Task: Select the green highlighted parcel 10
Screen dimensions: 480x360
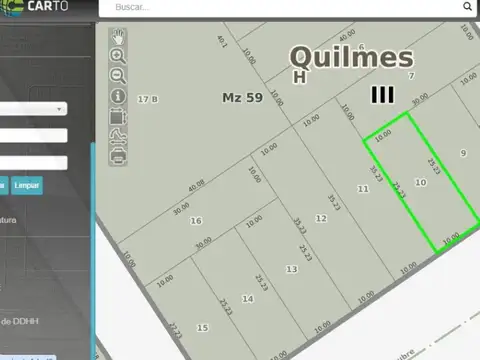Action: [x=421, y=182]
